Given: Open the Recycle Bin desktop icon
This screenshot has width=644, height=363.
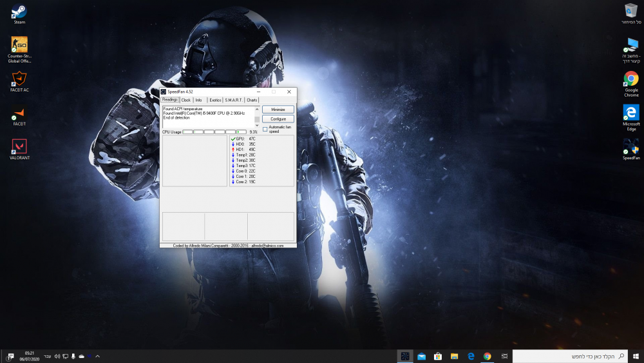Looking at the screenshot, I should click(631, 14).
